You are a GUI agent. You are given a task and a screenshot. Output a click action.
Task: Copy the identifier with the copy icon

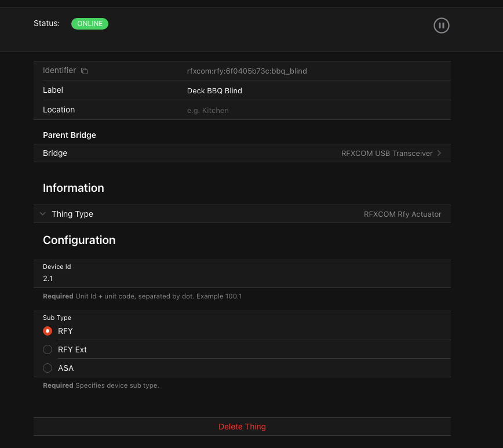[x=84, y=71]
